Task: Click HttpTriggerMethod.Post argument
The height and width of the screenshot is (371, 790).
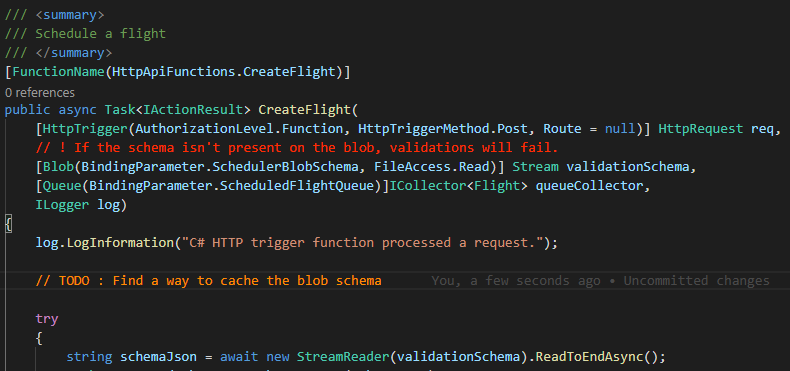Action: (442, 129)
